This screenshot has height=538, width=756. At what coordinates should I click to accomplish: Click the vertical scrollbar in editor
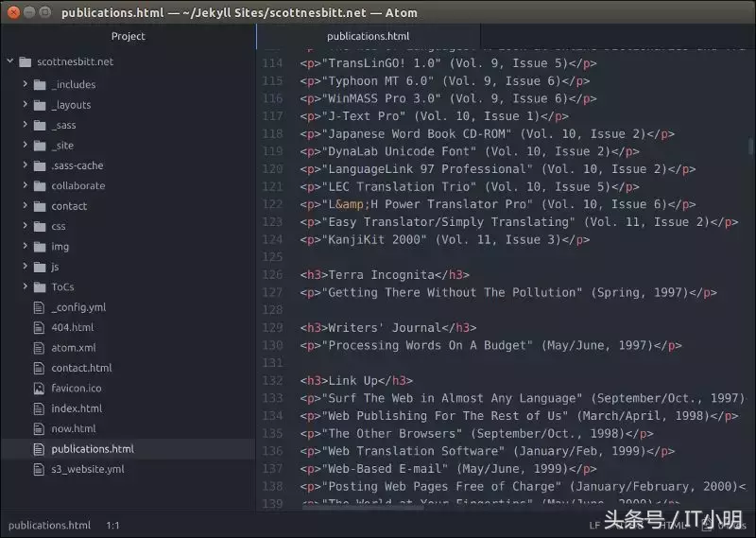(x=750, y=146)
